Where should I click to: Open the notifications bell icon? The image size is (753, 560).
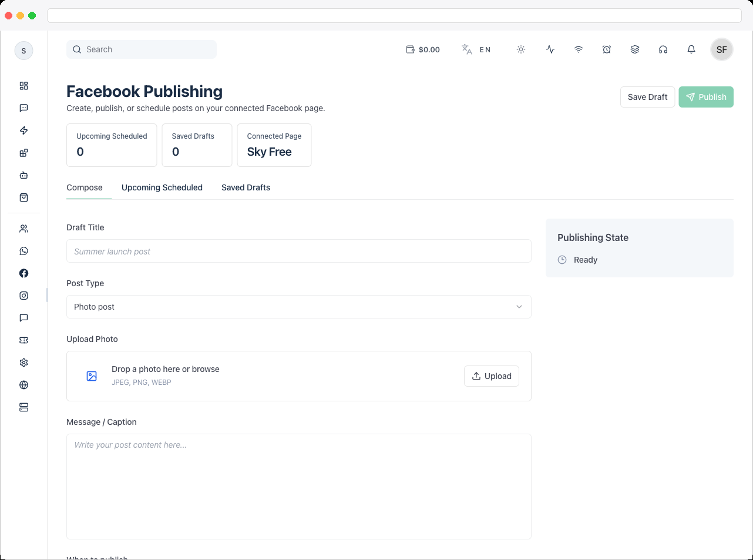(x=691, y=49)
